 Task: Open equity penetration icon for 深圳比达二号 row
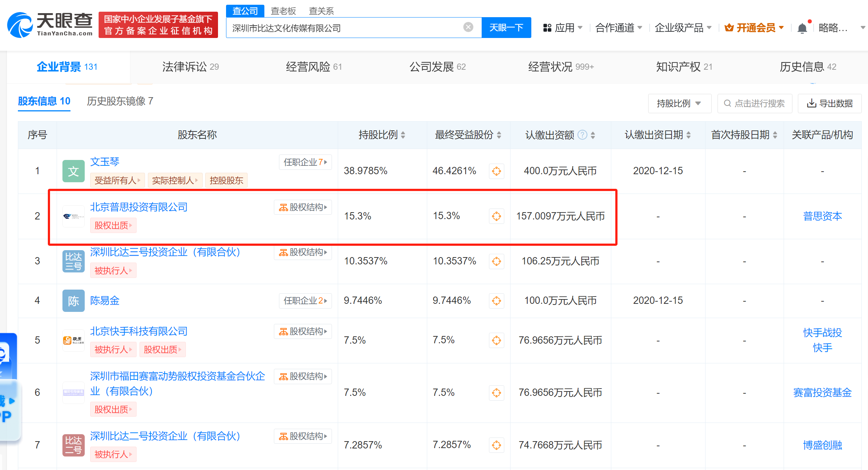pos(496,445)
